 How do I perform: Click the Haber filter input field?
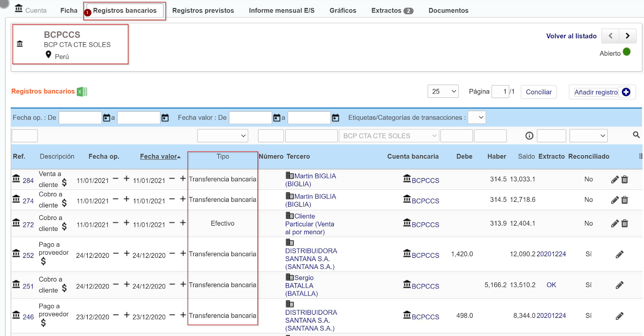(490, 136)
